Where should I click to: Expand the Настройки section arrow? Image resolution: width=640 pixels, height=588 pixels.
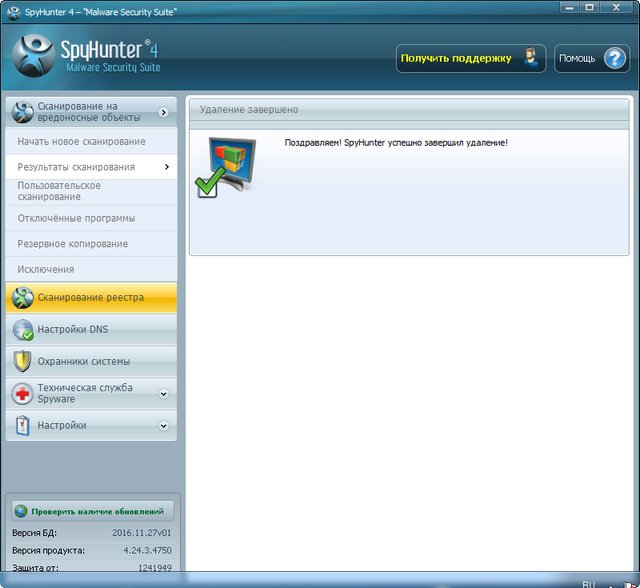(164, 426)
